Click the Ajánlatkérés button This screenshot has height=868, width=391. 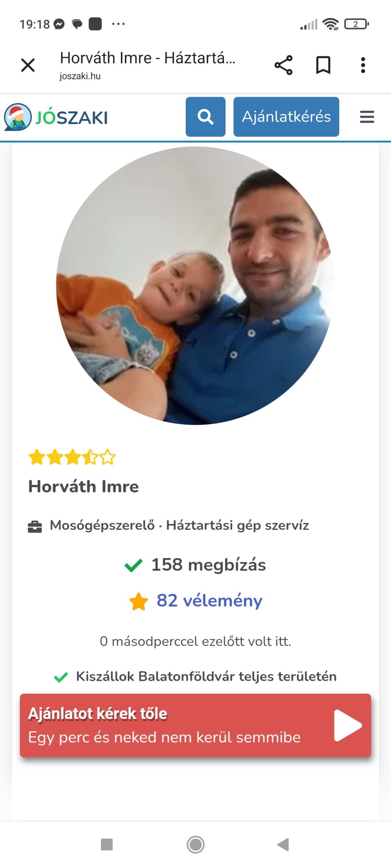[286, 117]
